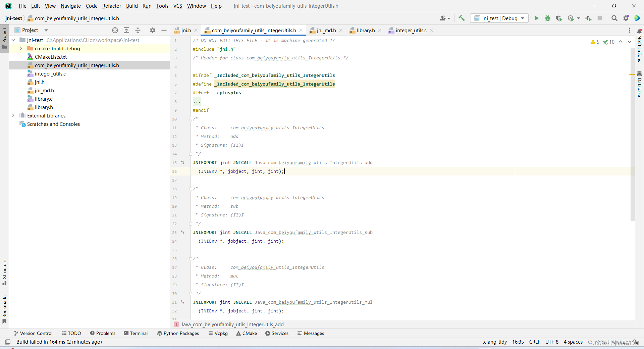
Task: Start debugging with the bug icon
Action: tap(548, 18)
